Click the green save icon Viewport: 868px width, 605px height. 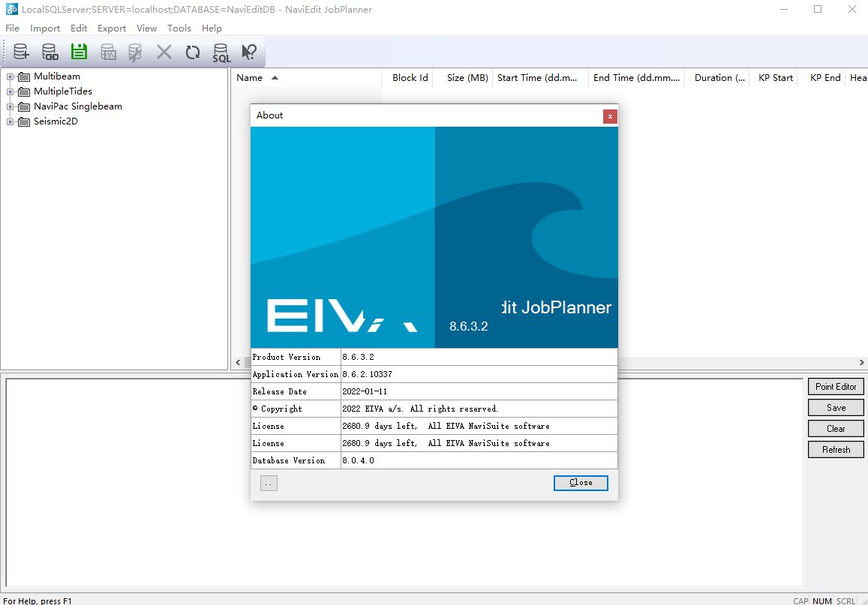click(79, 51)
